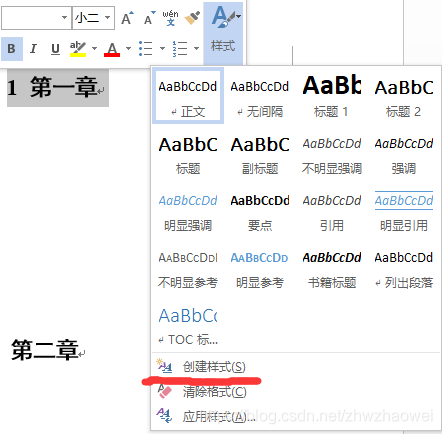This screenshot has width=442, height=434.
Task: Click the heading text 第二章
Action: 45,350
